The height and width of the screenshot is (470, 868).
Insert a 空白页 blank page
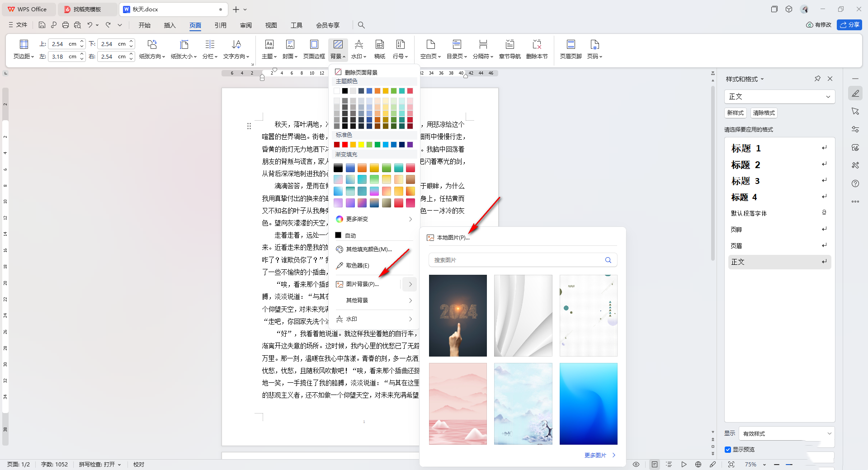pyautogui.click(x=430, y=49)
